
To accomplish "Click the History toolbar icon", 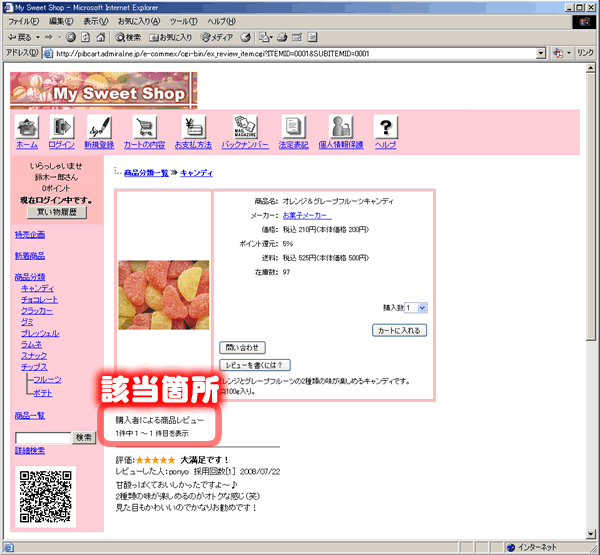I will point(246,37).
